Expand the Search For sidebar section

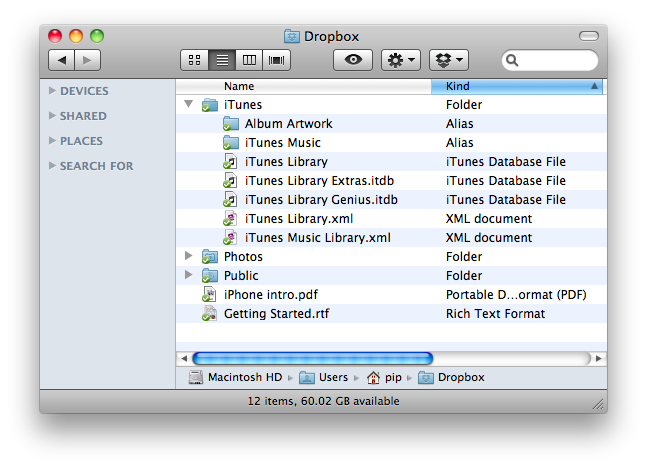(x=52, y=165)
